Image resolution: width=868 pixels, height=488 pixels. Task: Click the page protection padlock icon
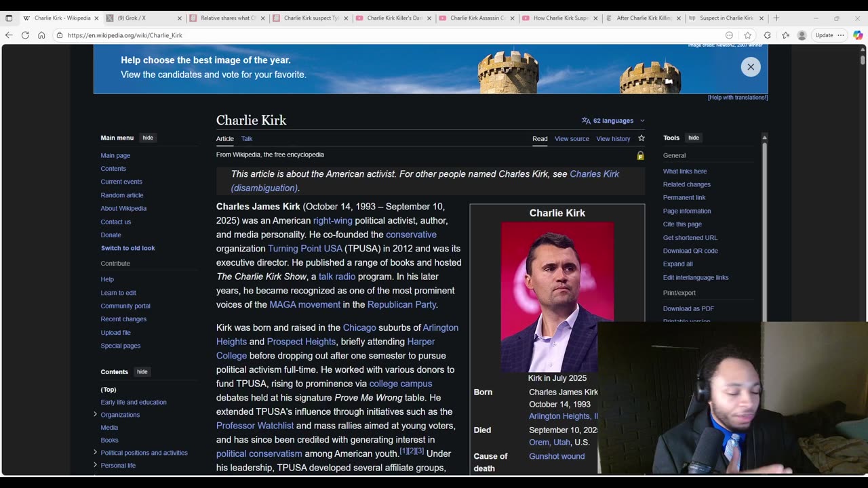point(640,156)
